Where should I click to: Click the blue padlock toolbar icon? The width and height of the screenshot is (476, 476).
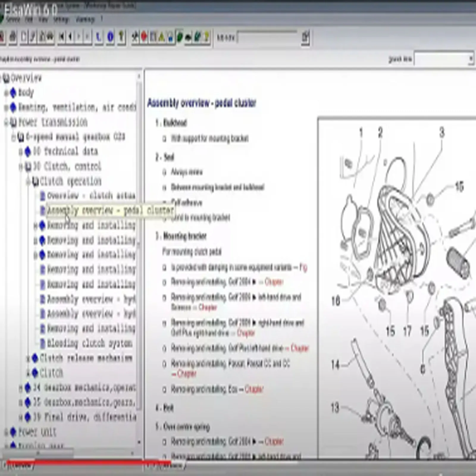pyautogui.click(x=170, y=37)
